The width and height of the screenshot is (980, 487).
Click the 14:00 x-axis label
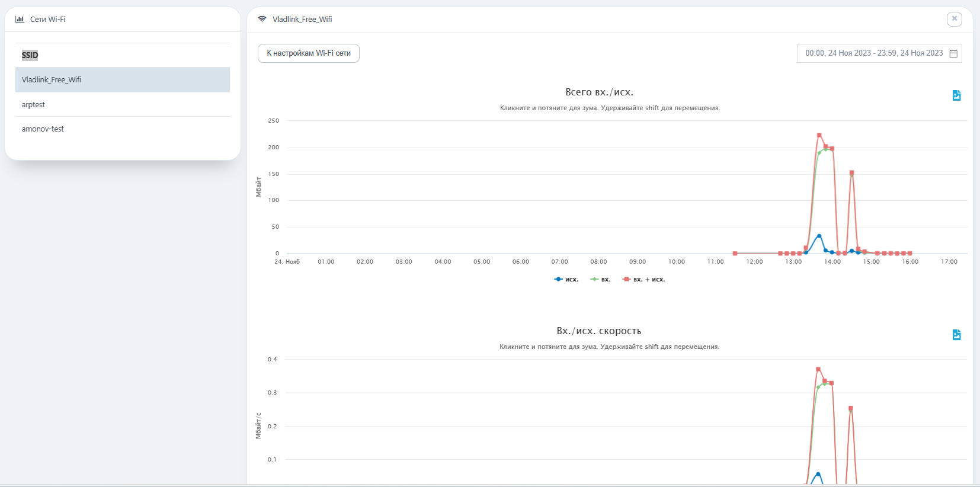click(832, 261)
